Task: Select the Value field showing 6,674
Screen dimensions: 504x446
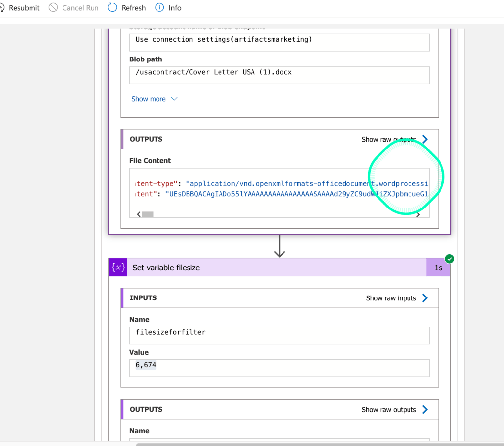Action: tap(280, 368)
